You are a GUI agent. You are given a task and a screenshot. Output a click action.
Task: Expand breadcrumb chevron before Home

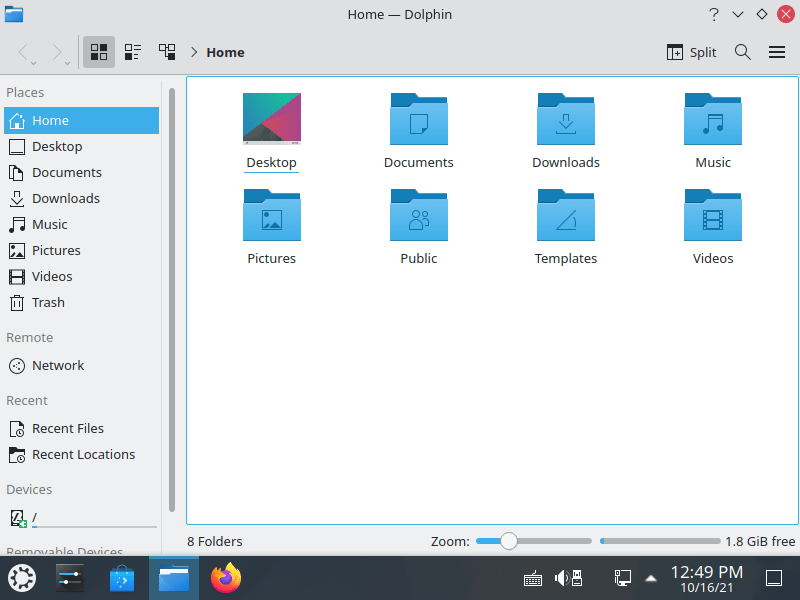pos(194,52)
